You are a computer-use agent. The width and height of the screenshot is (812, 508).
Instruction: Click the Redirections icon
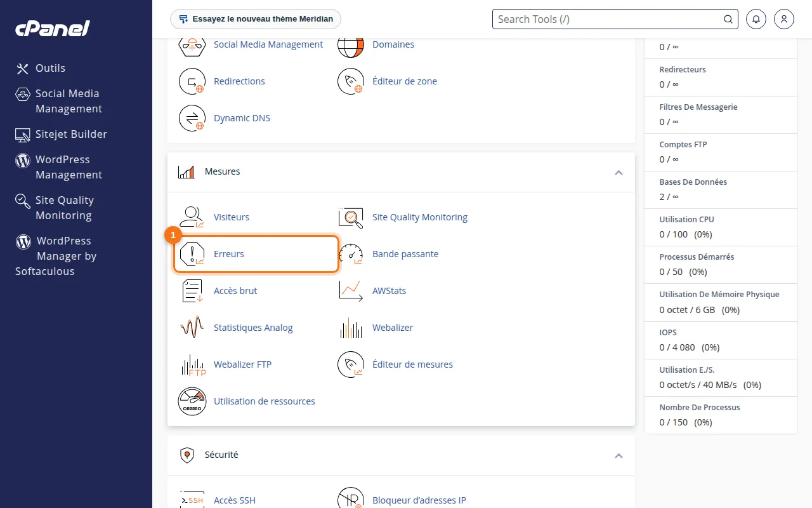click(192, 81)
